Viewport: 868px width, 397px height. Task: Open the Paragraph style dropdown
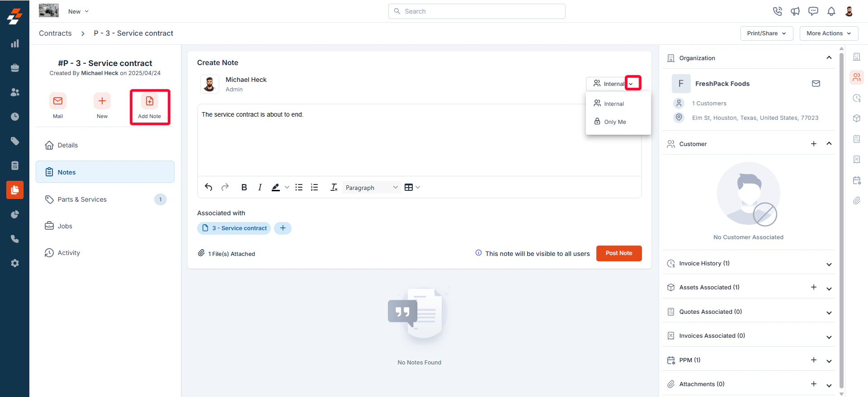click(x=371, y=187)
